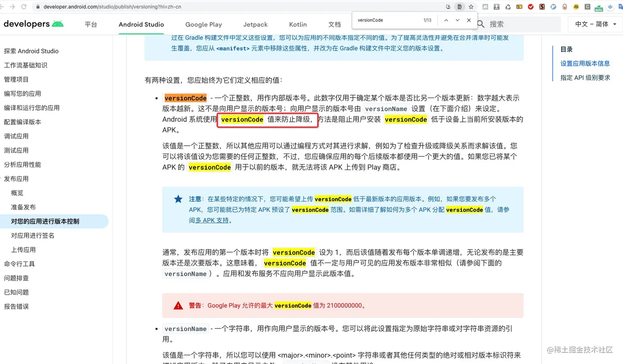Screen dimensions: 623x364
Task: Expand 调试应用 sidebar section
Action: (x=16, y=136)
